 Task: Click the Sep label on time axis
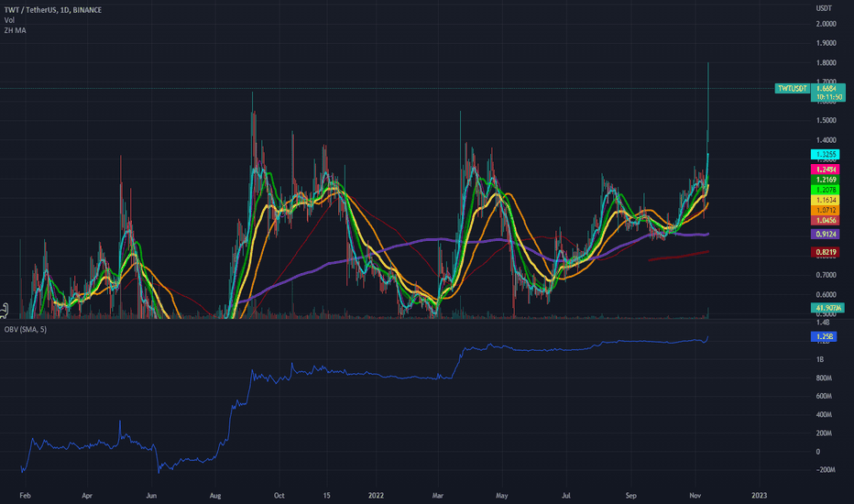pos(630,496)
